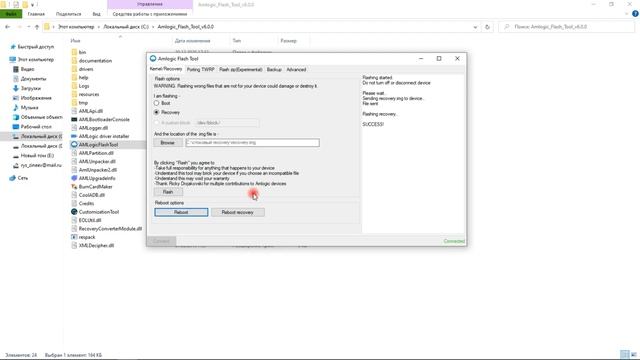Click the Amlogic Flash Tool title icon
The width and height of the screenshot is (640, 360).
coord(153,59)
